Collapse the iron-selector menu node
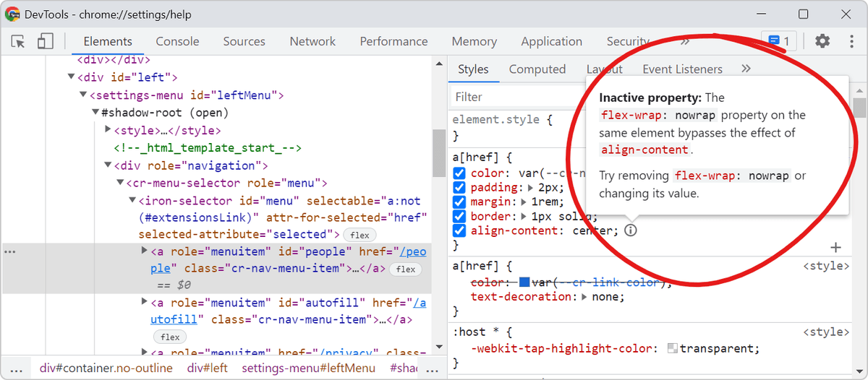Viewport: 868px width, 380px height. pyautogui.click(x=132, y=200)
